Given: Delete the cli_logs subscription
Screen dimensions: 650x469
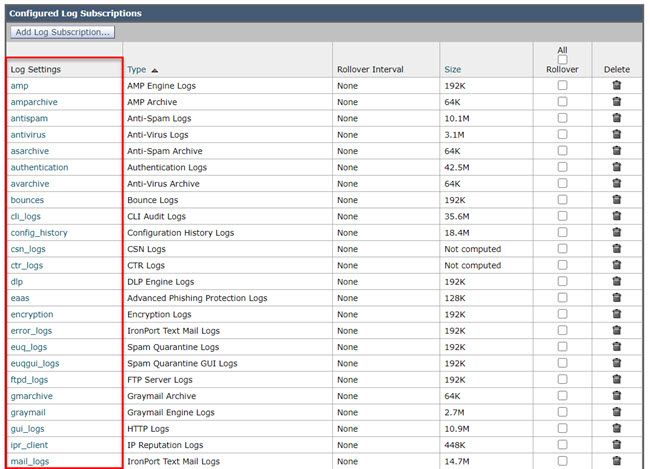Looking at the screenshot, I should (x=616, y=216).
